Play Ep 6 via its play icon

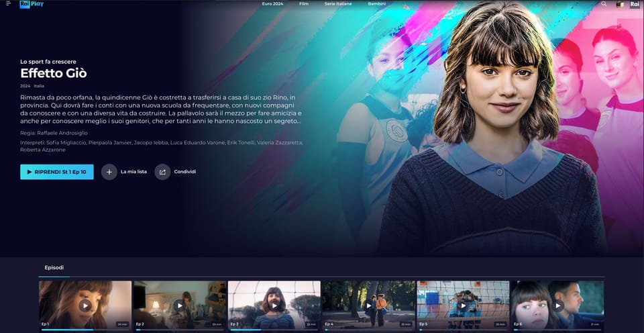click(x=557, y=305)
